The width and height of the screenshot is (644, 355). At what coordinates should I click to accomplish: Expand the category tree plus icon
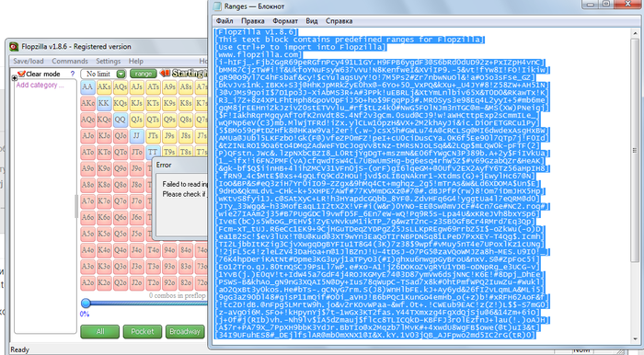click(x=15, y=77)
